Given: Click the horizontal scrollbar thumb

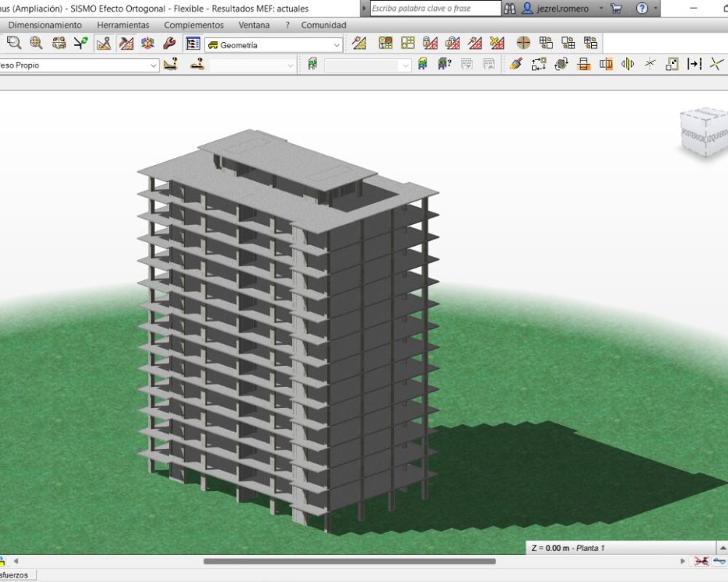Looking at the screenshot, I should coord(349,562).
